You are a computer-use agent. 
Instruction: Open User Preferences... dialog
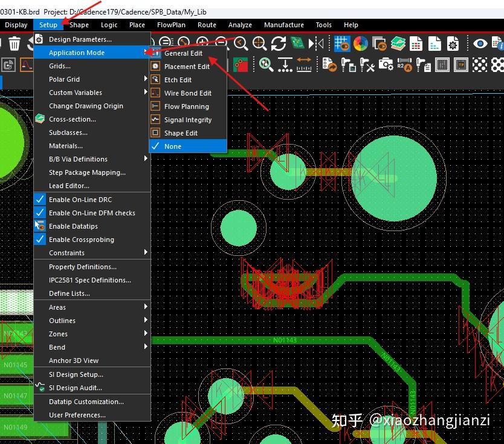pyautogui.click(x=92, y=415)
